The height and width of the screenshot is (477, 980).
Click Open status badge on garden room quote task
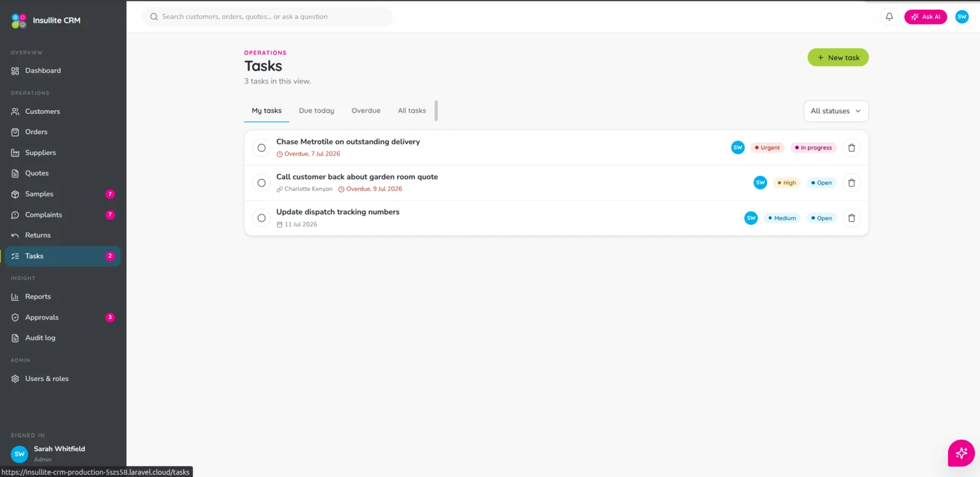821,182
